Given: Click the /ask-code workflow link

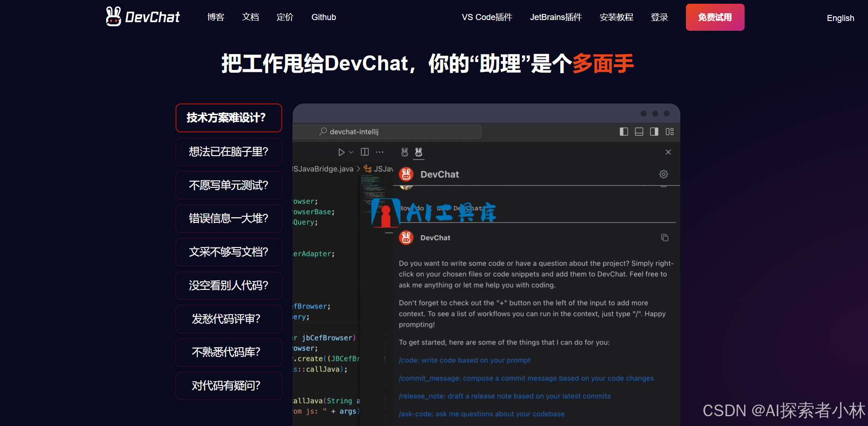Looking at the screenshot, I should coord(481,414).
